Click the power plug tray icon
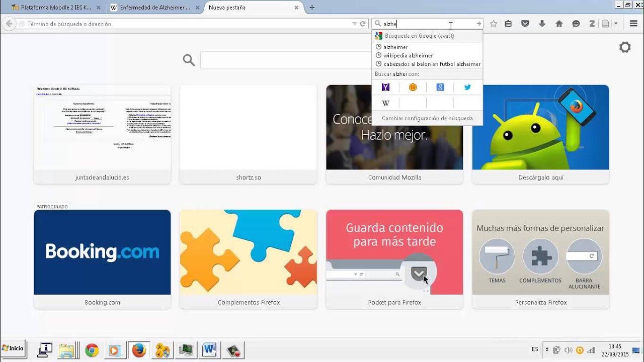 pos(557,350)
